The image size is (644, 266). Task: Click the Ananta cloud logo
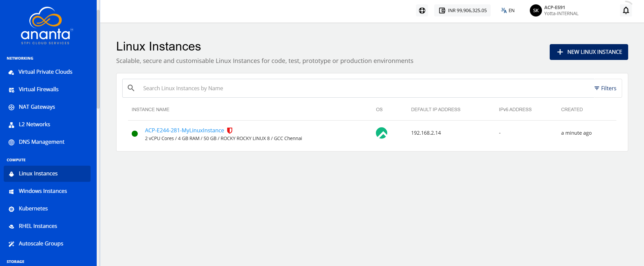pyautogui.click(x=46, y=26)
